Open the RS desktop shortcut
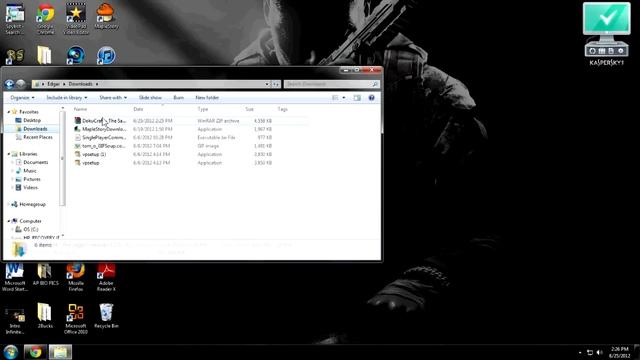The image size is (640, 360). (15, 56)
